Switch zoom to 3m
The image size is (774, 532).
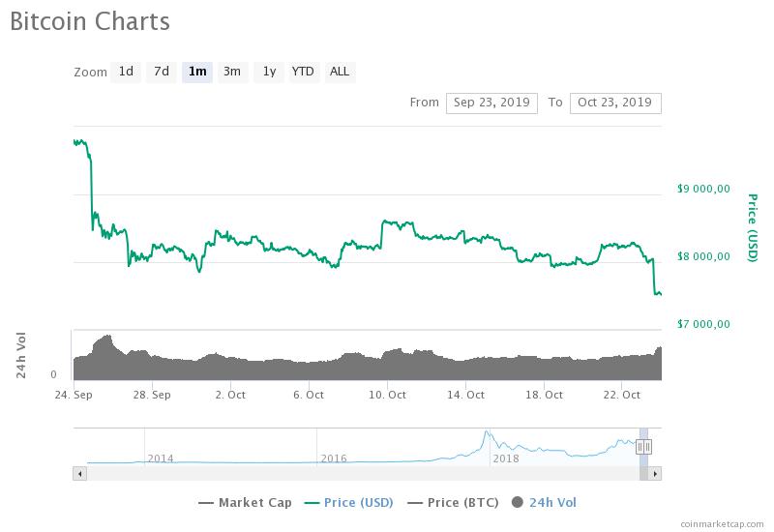pyautogui.click(x=232, y=72)
